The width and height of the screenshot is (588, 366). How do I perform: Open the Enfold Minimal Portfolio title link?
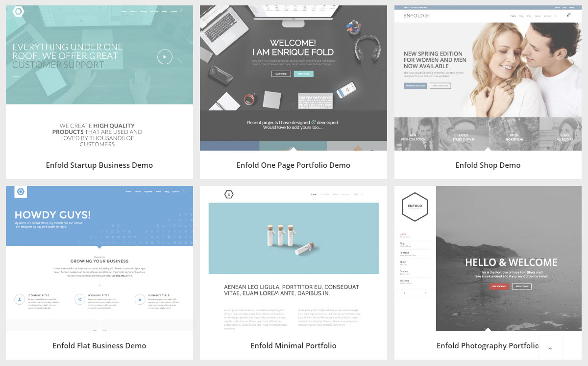pos(294,346)
